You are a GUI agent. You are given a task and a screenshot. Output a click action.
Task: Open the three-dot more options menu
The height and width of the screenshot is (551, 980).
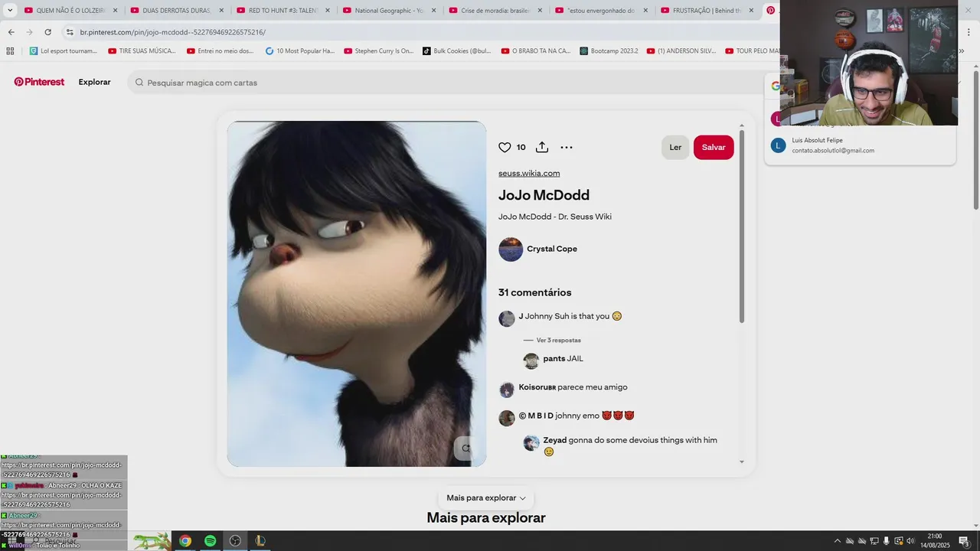tap(567, 148)
